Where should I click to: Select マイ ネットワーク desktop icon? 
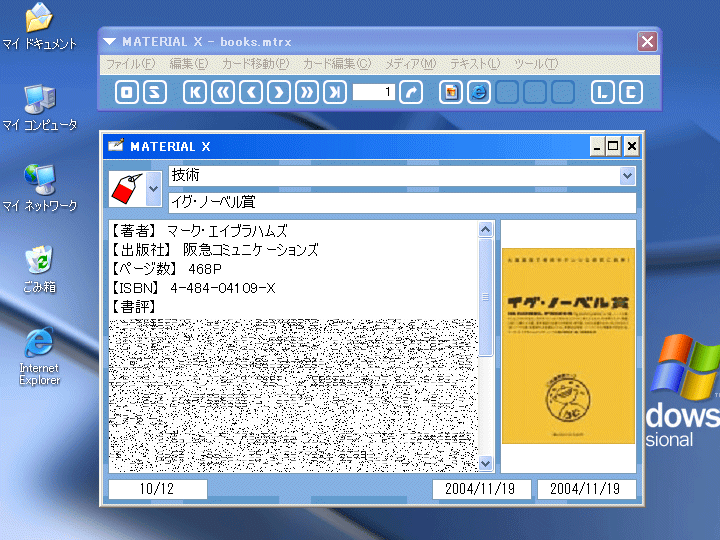pos(39,188)
